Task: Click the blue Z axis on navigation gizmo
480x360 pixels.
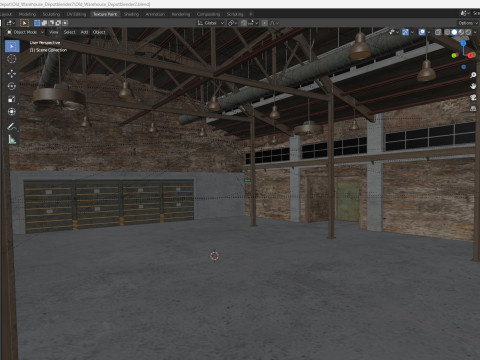Action: click(463, 43)
